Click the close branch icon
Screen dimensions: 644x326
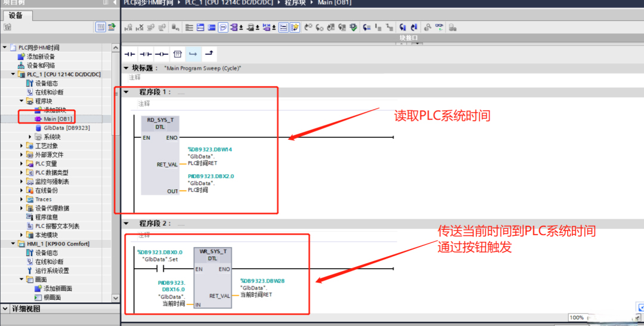(x=209, y=54)
